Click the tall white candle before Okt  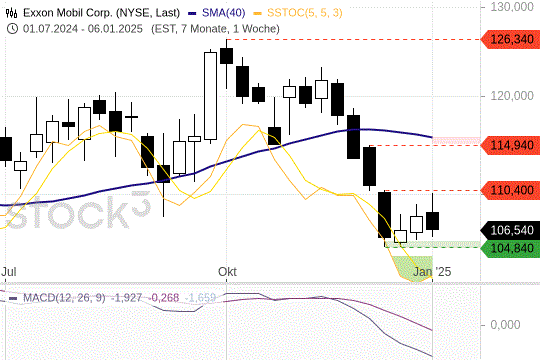click(210, 96)
